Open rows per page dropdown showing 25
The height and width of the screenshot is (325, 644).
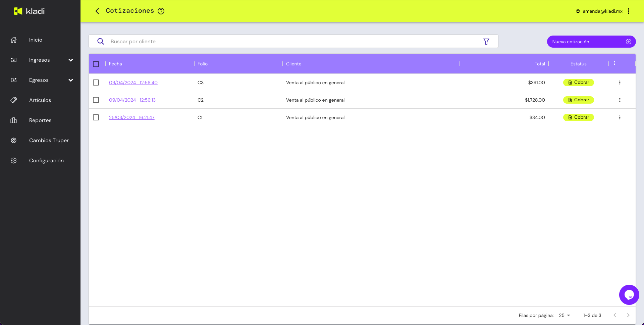point(565,315)
